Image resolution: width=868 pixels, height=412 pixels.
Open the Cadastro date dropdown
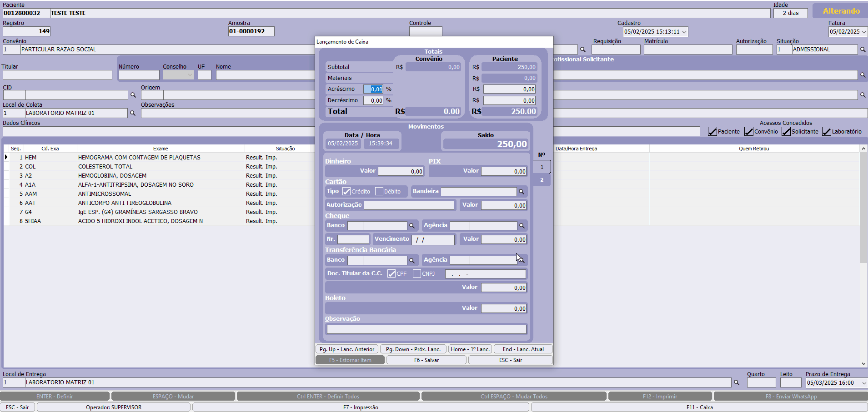684,32
